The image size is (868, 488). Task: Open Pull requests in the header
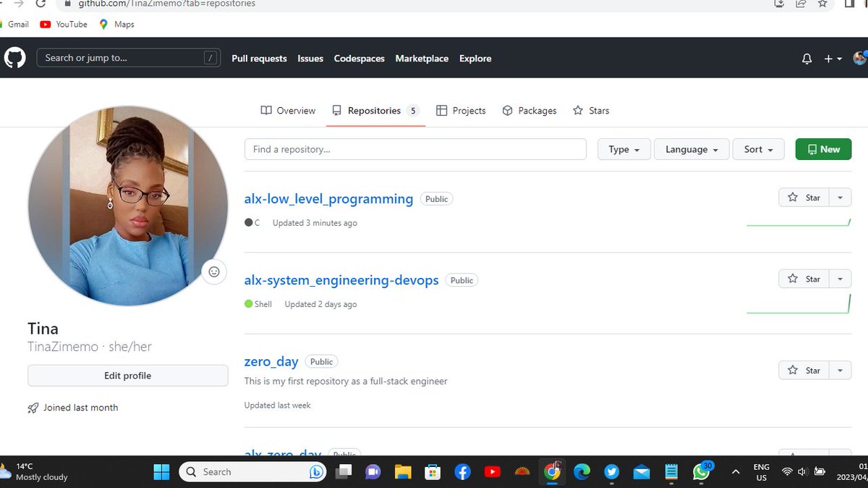point(259,59)
